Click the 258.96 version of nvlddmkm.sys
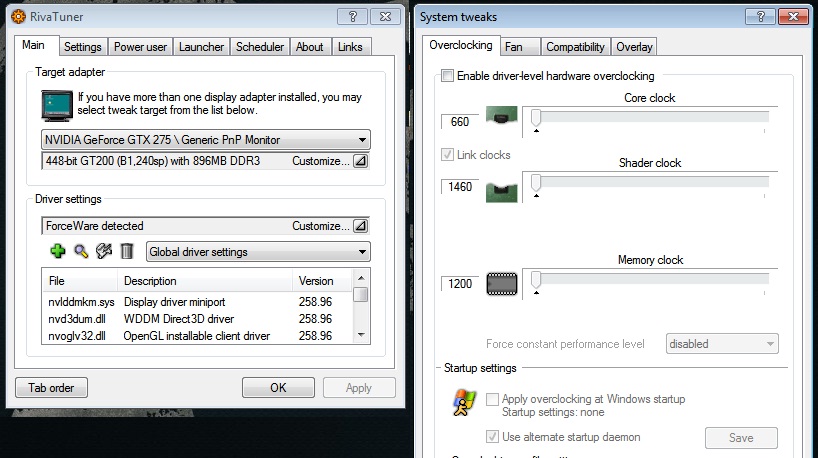 coord(315,302)
